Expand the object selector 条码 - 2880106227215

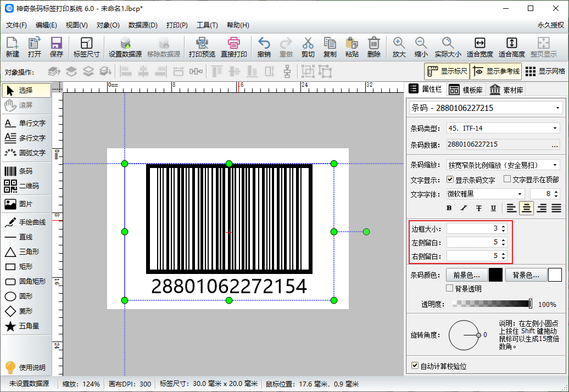(x=486, y=108)
